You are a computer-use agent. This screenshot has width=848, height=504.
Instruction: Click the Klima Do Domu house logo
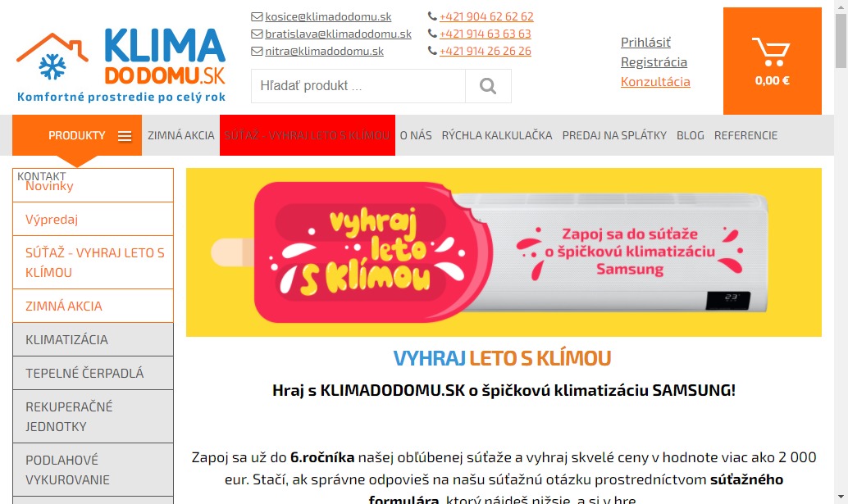tap(121, 66)
